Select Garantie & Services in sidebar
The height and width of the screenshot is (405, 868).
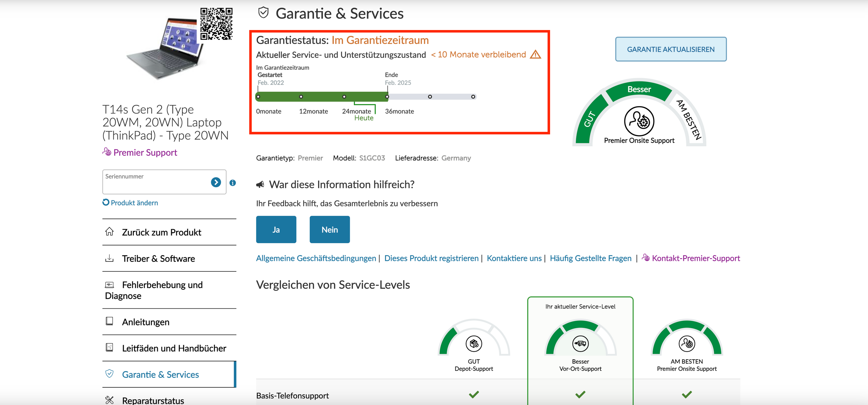[169, 374]
